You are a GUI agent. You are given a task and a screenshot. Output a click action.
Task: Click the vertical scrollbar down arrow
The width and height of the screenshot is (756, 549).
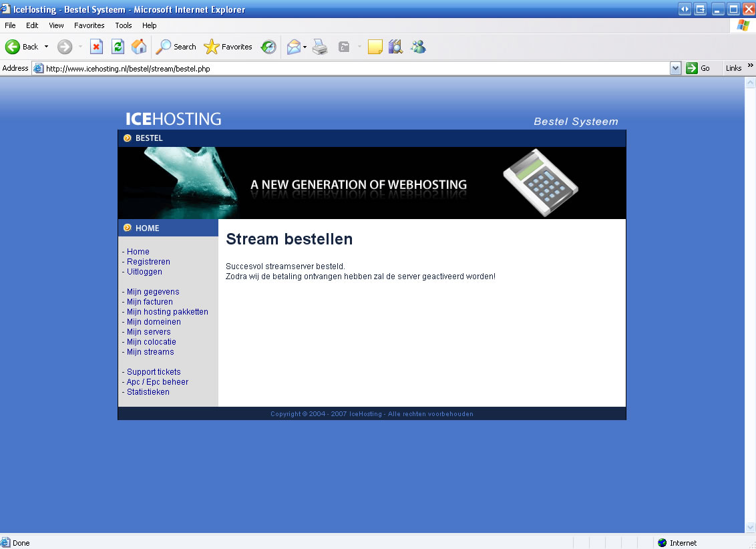(x=750, y=527)
